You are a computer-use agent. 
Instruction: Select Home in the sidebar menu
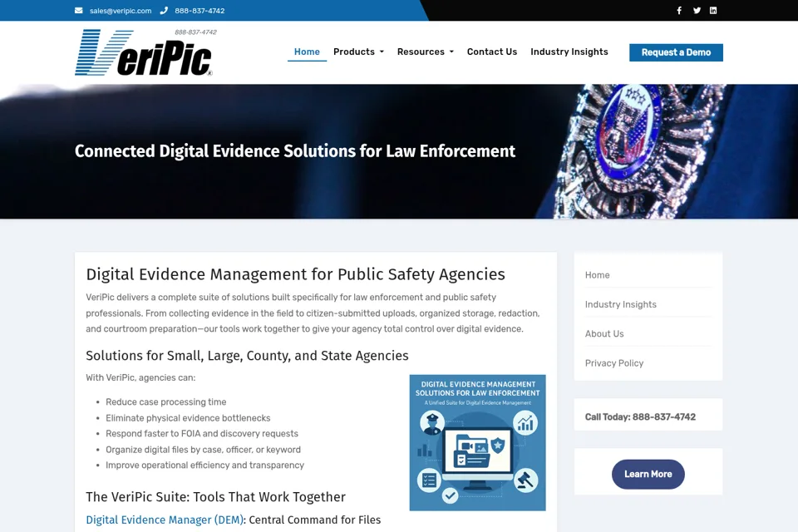click(598, 275)
